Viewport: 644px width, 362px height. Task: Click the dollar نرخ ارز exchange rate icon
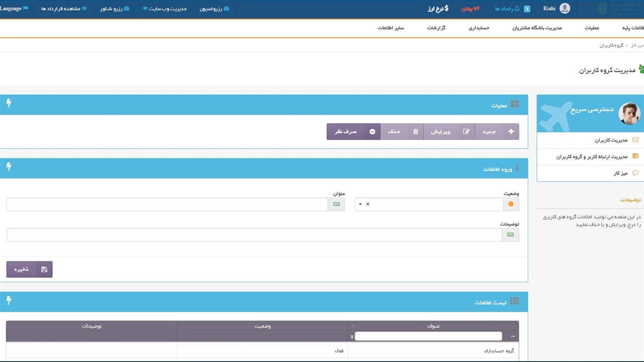[x=446, y=9]
